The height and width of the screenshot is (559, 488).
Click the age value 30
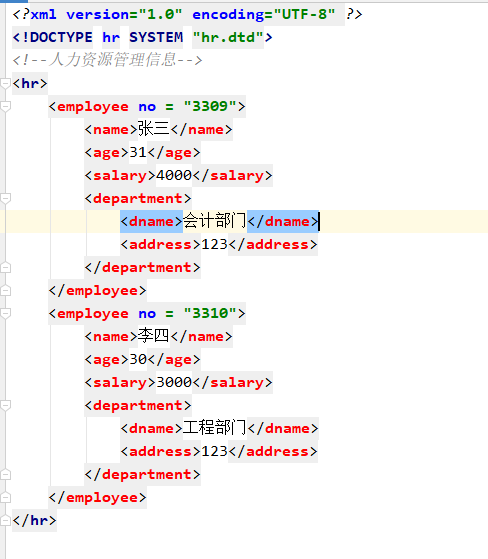(x=138, y=359)
